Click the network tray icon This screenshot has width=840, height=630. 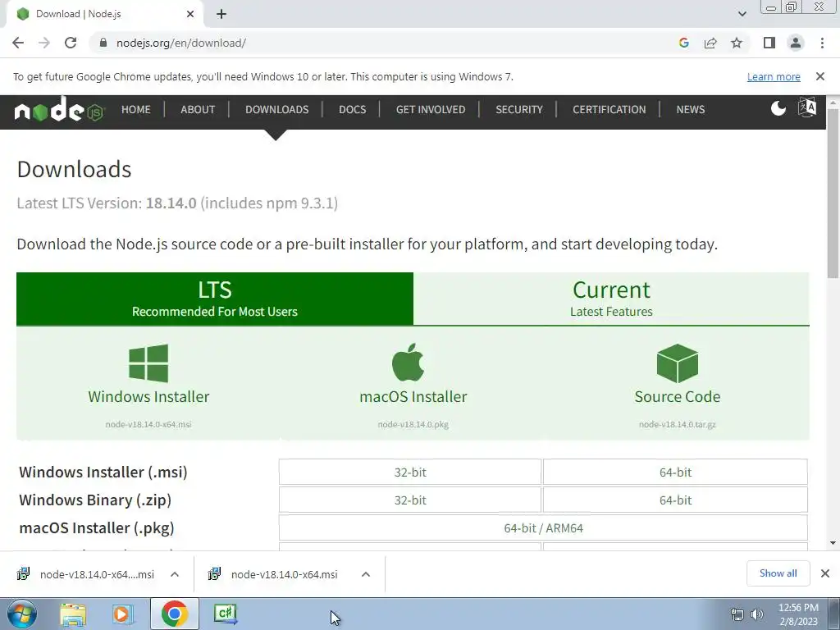737,614
